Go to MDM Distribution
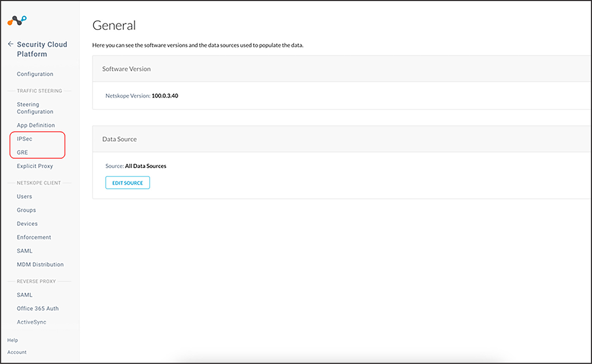The width and height of the screenshot is (592, 364). tap(40, 264)
